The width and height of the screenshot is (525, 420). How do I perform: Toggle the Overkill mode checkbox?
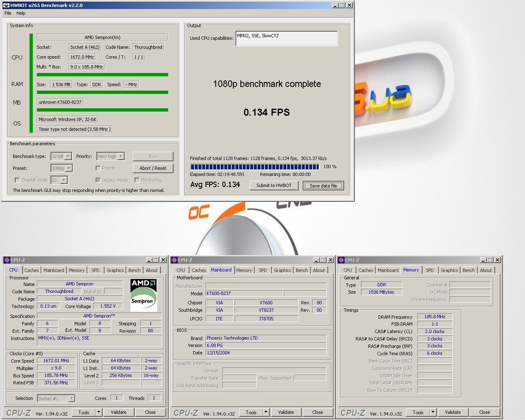17,180
